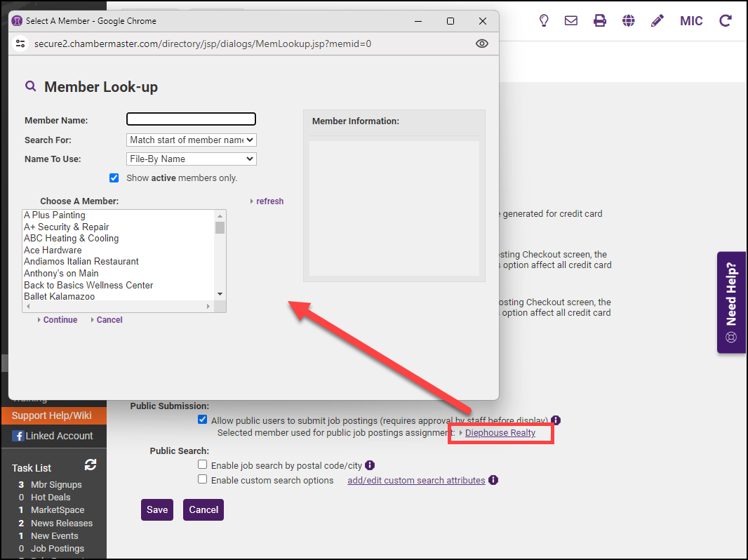Open the Search For dropdown
Viewport: 748px width, 560px height.
click(x=191, y=140)
